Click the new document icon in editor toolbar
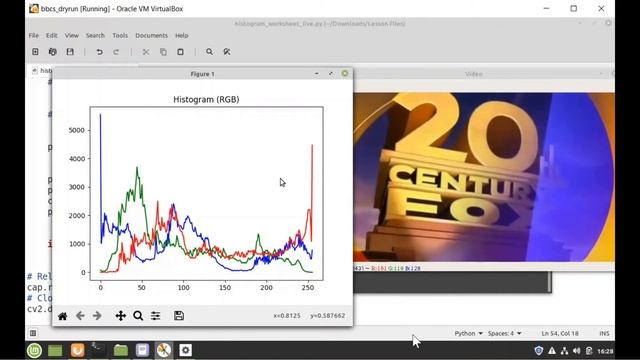Viewport: 640px width, 360px height. [35, 52]
